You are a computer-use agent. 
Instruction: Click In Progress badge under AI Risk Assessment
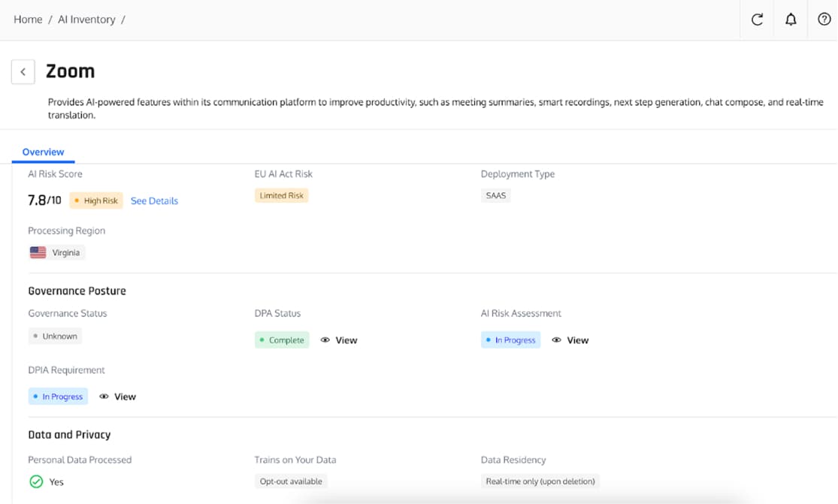point(511,340)
